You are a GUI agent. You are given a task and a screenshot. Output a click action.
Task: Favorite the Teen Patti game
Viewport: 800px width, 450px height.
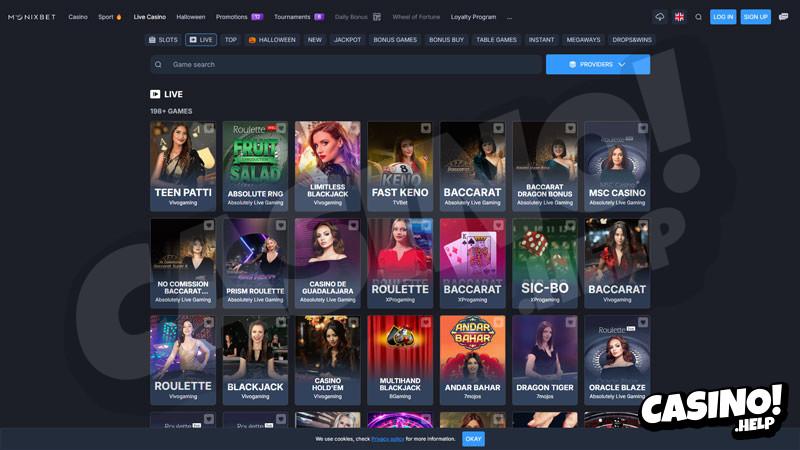209,128
